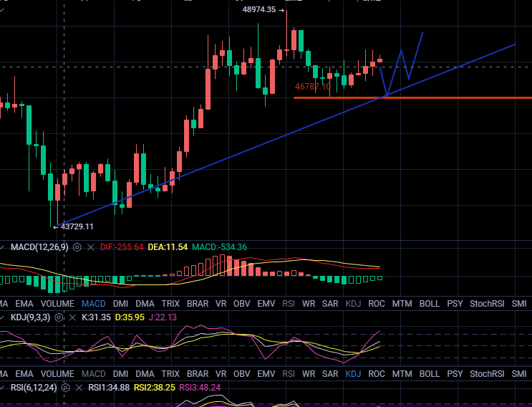Image resolution: width=532 pixels, height=407 pixels.
Task: Click dimmed RSI tab beneath KDJ panel
Action: pyautogui.click(x=289, y=374)
